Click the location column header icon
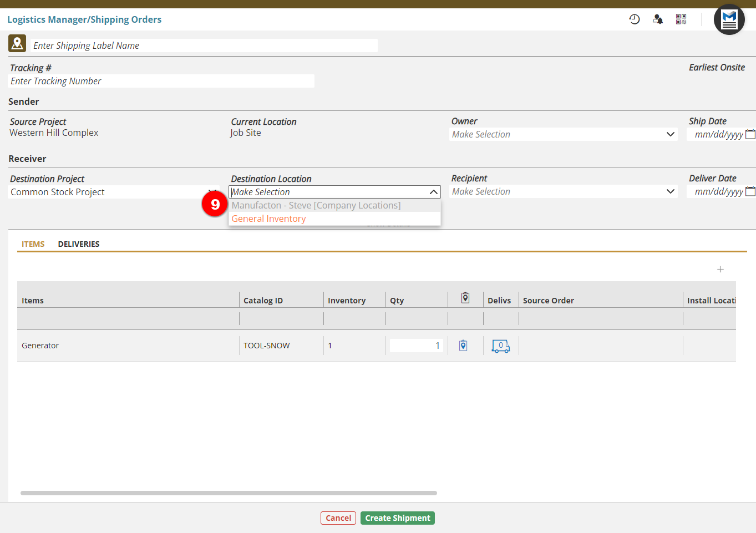 pos(465,298)
